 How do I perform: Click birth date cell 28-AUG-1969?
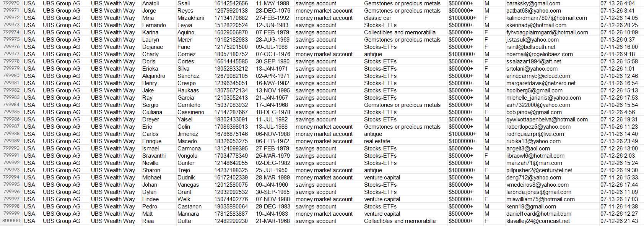click(x=274, y=40)
